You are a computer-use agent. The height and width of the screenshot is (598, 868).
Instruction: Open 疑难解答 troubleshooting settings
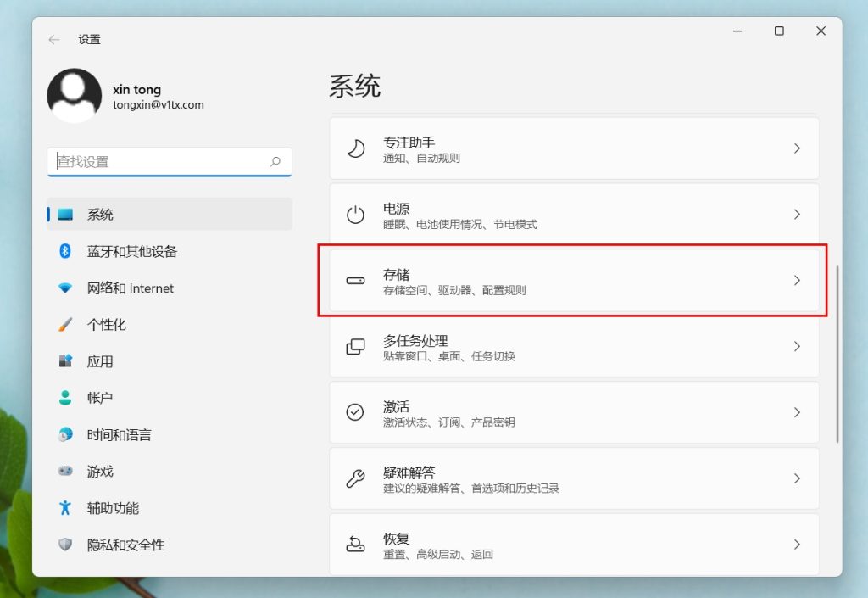(574, 478)
